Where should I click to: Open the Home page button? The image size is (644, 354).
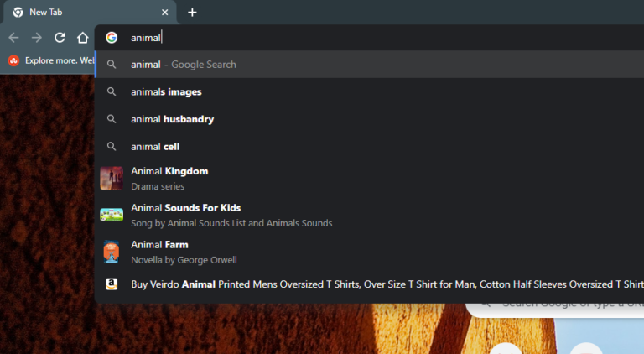[82, 38]
